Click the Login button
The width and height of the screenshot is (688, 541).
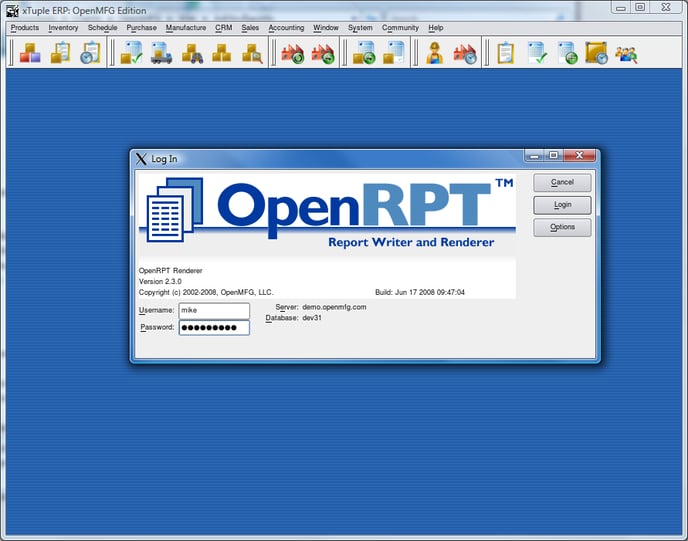pyautogui.click(x=562, y=205)
